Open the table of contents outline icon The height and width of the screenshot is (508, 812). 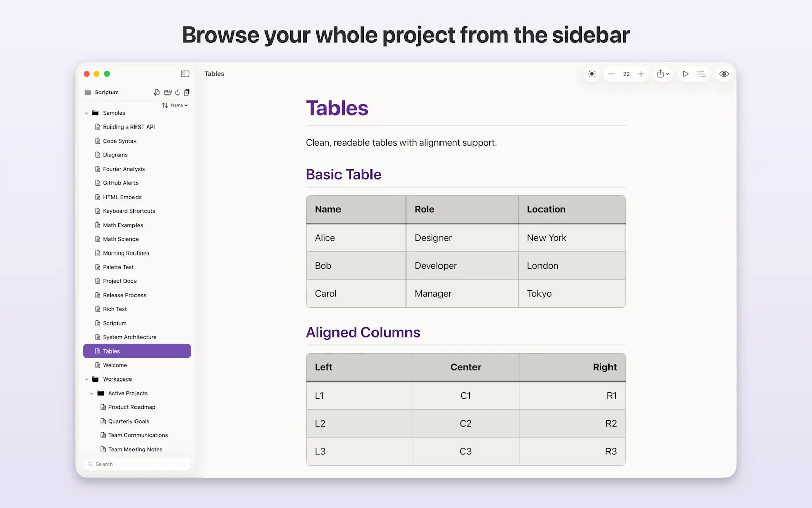[x=701, y=74]
